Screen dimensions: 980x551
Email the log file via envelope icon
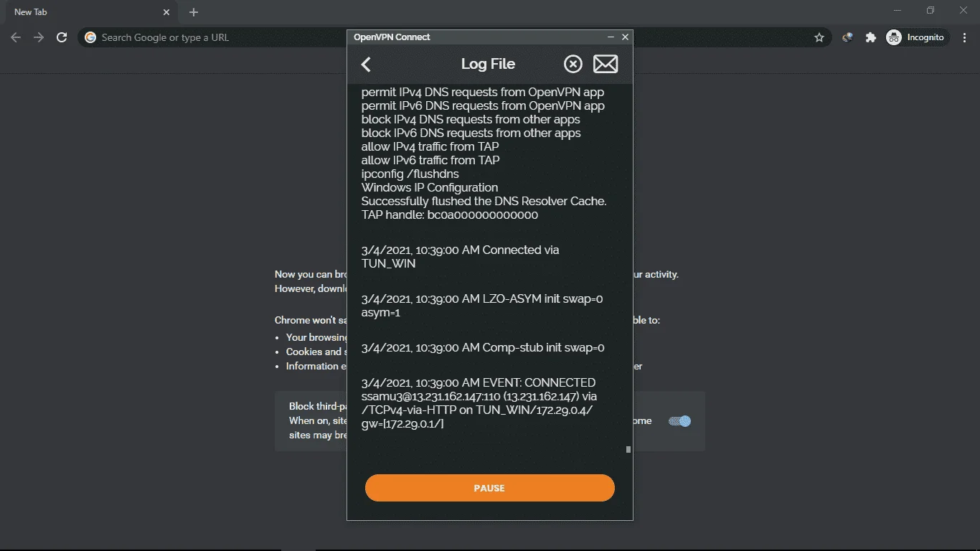(606, 65)
